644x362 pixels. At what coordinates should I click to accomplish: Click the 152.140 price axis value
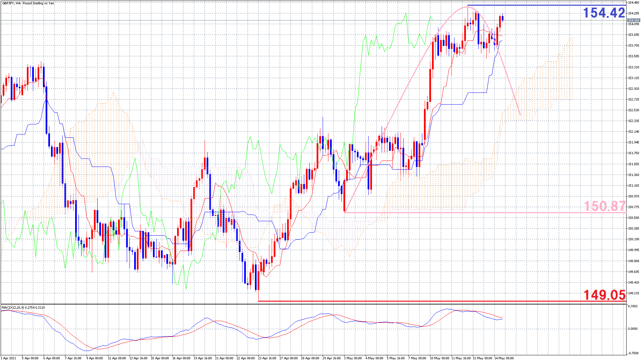click(x=633, y=132)
